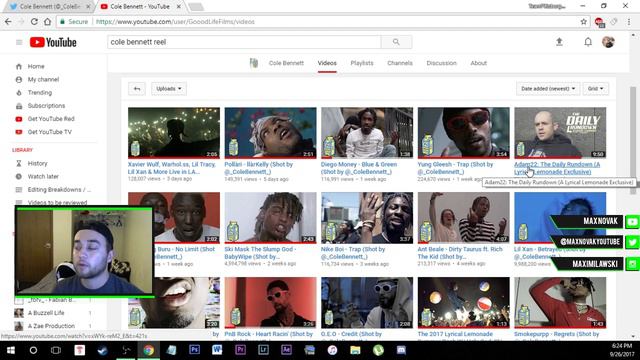
Task: Switch to the Videos tab
Action: (327, 63)
